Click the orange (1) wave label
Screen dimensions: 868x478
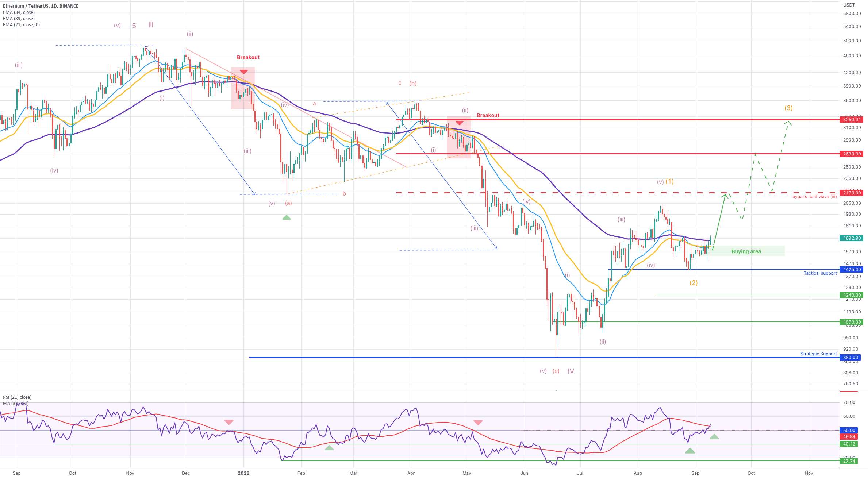(669, 181)
